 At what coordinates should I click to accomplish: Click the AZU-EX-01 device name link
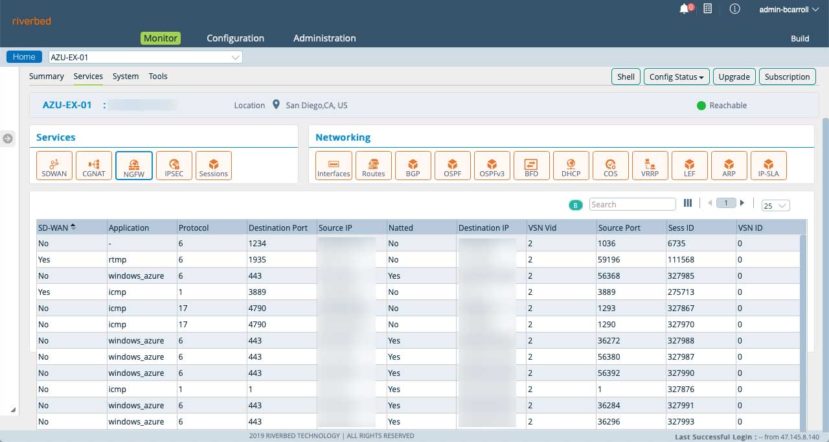(67, 105)
